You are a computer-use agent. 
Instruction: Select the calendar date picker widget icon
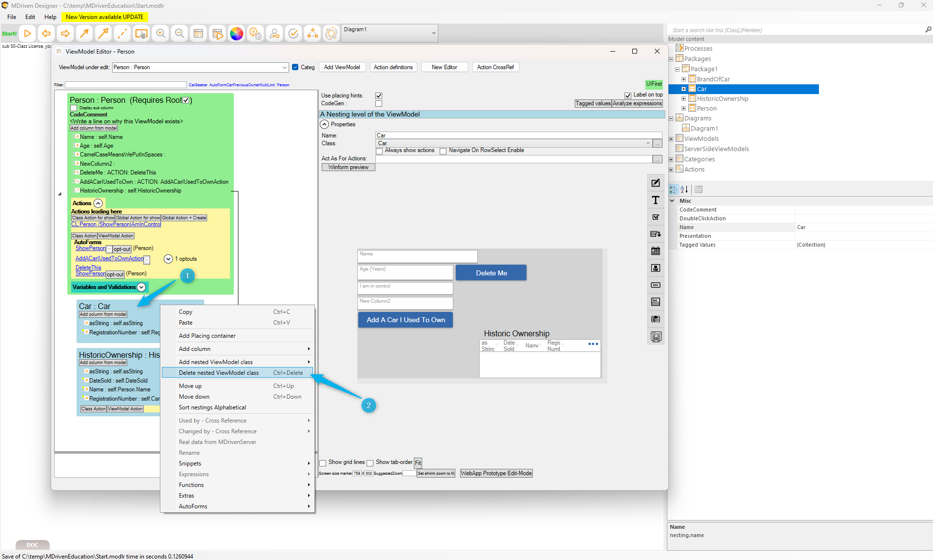pyautogui.click(x=656, y=251)
